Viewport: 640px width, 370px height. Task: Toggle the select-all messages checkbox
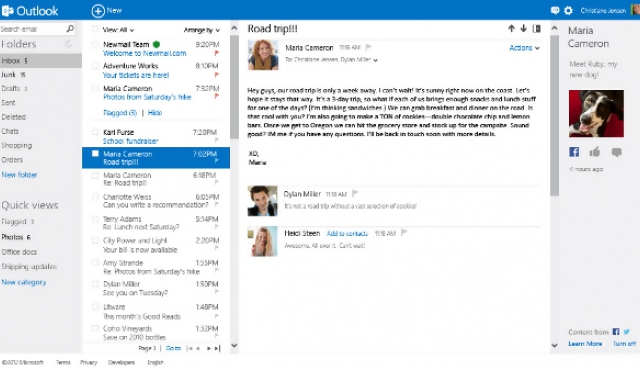coord(95,29)
